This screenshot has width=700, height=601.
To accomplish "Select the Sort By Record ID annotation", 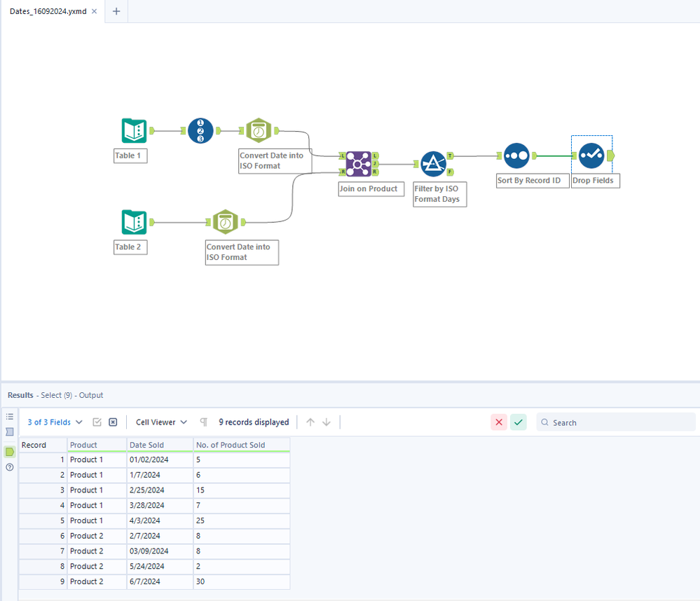I will click(x=533, y=181).
